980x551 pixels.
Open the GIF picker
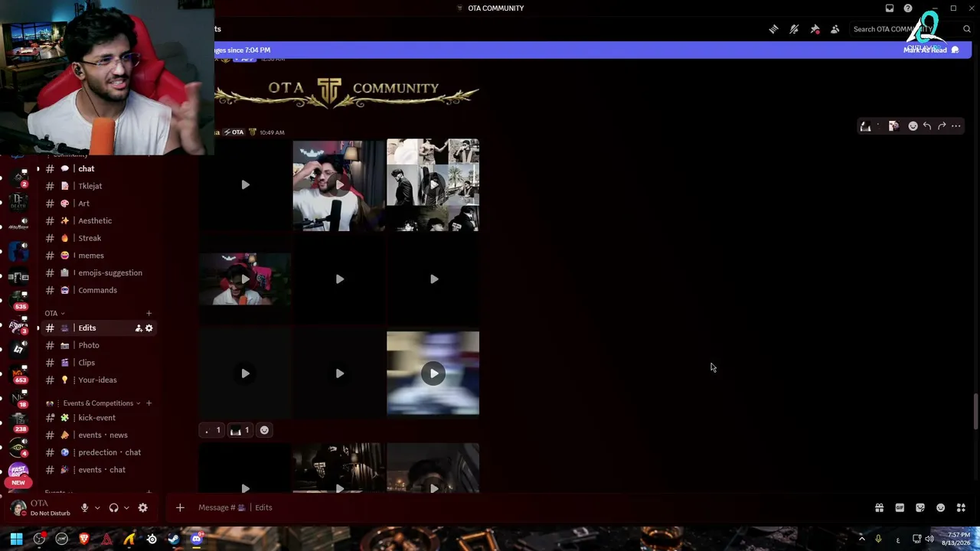[900, 507]
